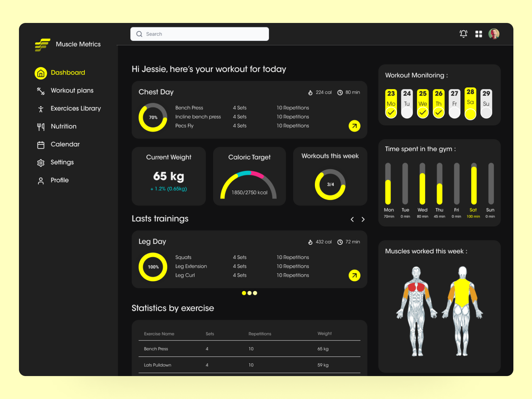The image size is (532, 399).
Task: Select the second carousel dot under Leg Day
Action: (x=249, y=293)
